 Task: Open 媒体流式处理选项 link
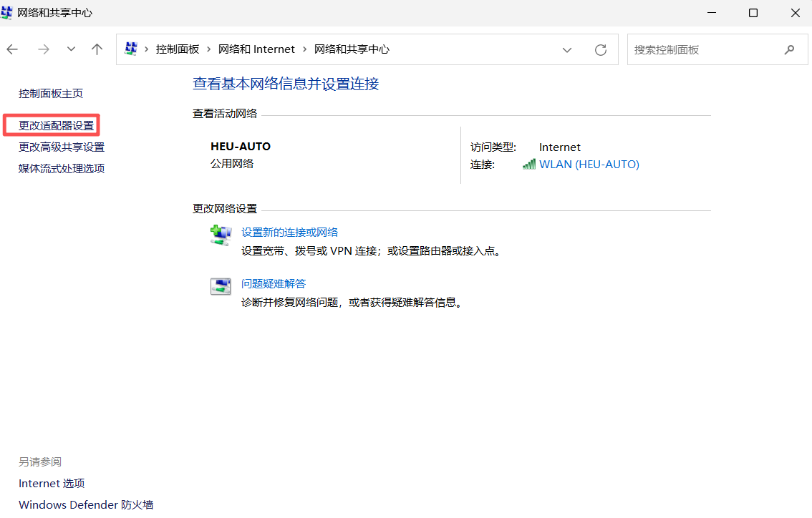point(62,169)
